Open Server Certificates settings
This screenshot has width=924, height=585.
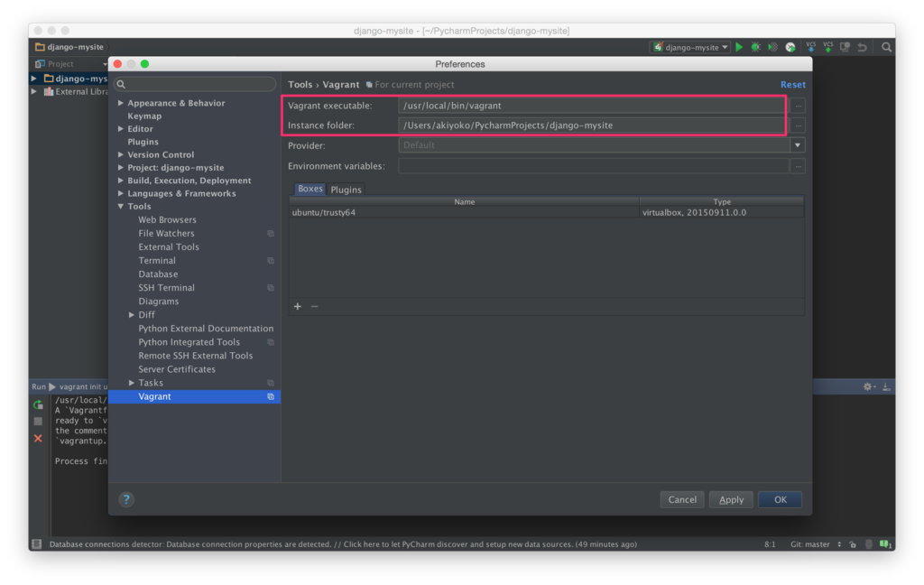177,370
